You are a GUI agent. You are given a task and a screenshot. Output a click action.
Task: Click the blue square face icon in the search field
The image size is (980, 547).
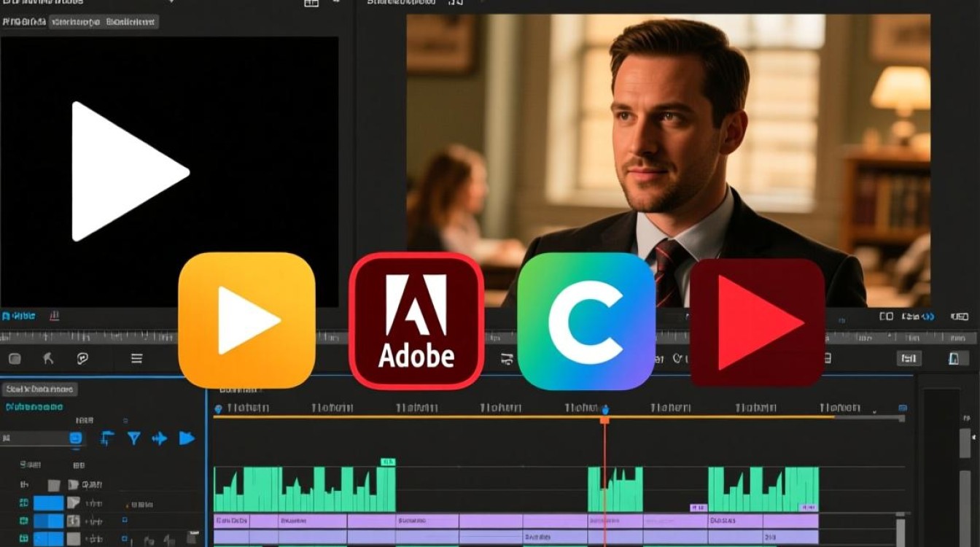(x=75, y=438)
